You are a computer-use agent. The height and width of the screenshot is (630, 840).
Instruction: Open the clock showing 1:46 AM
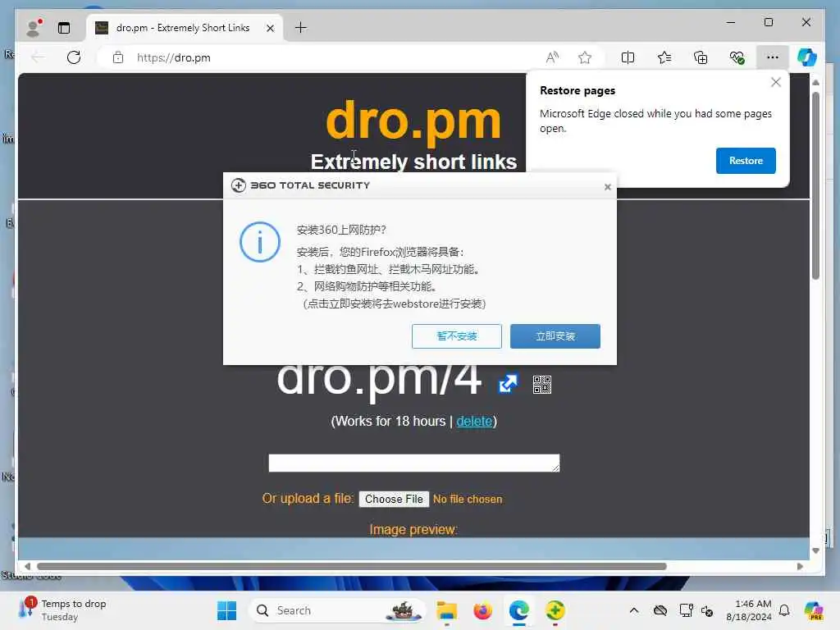[x=749, y=610]
